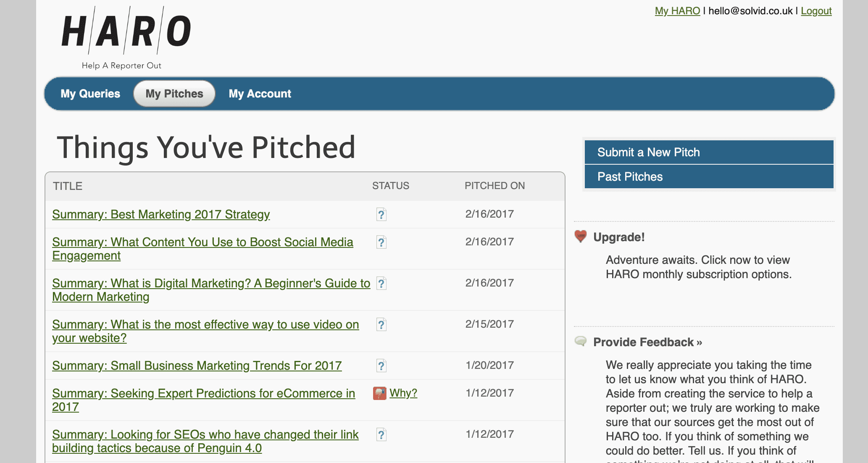Click the STATUS column header
The width and height of the screenshot is (868, 463).
(391, 186)
